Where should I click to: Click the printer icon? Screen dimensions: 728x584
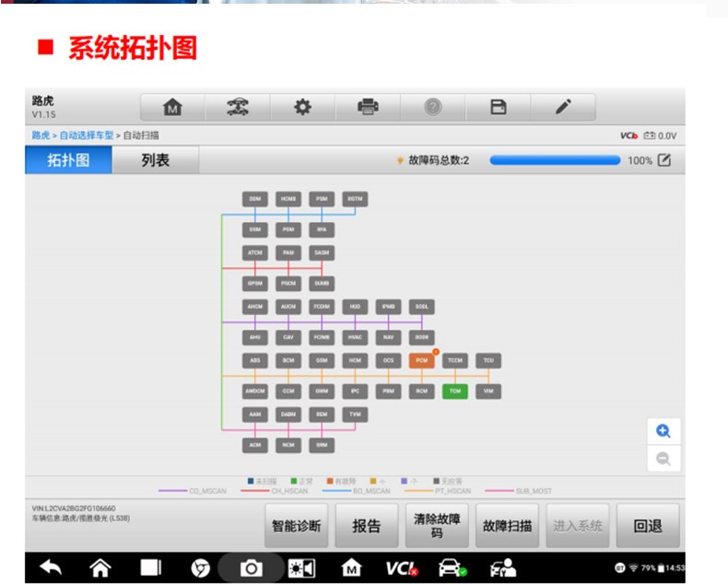(x=368, y=108)
